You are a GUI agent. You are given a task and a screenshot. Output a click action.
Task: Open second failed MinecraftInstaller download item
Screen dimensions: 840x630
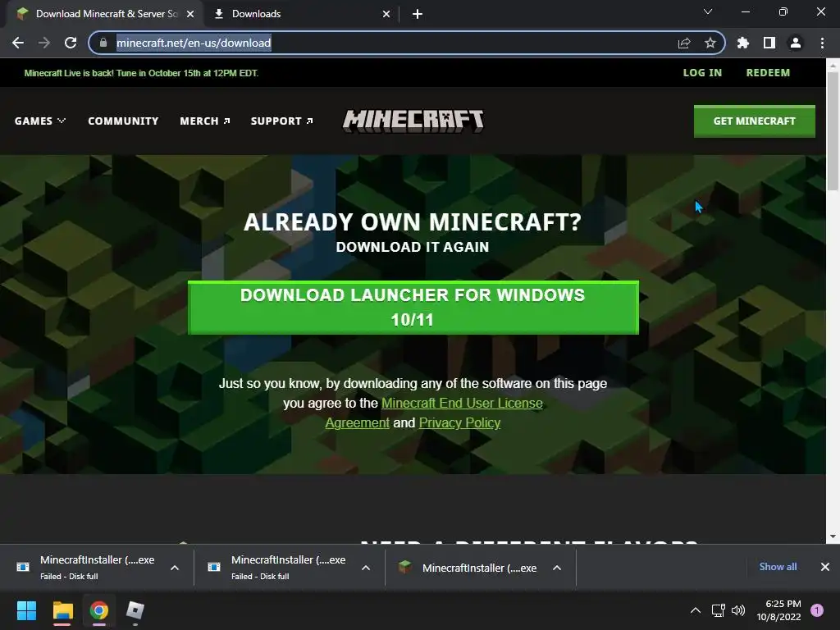(x=277, y=567)
